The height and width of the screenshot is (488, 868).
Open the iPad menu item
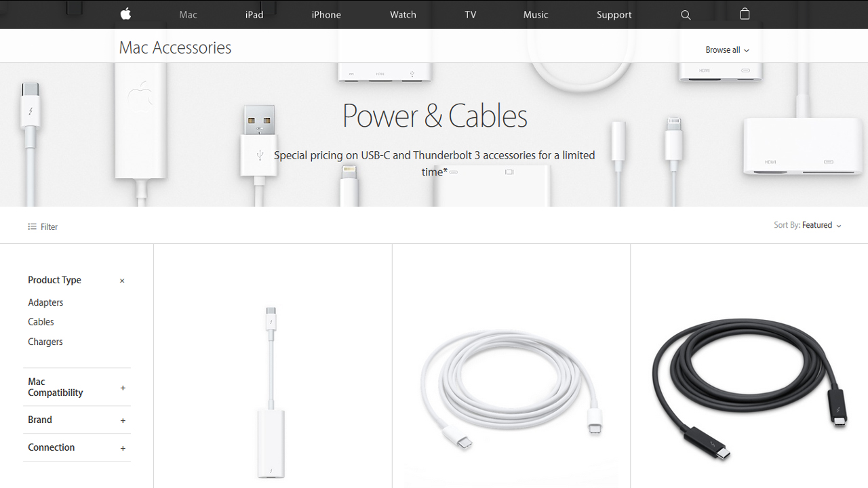254,15
